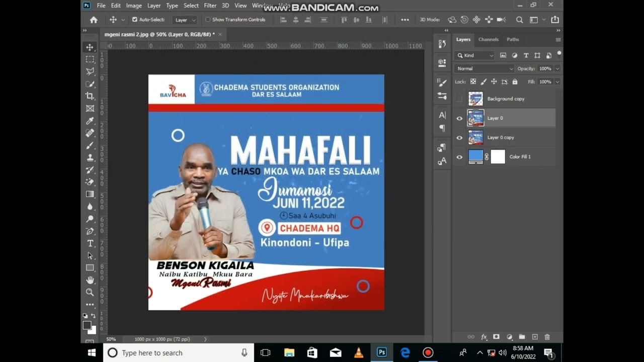Open the Fill dropdown arrow

pyautogui.click(x=557, y=81)
